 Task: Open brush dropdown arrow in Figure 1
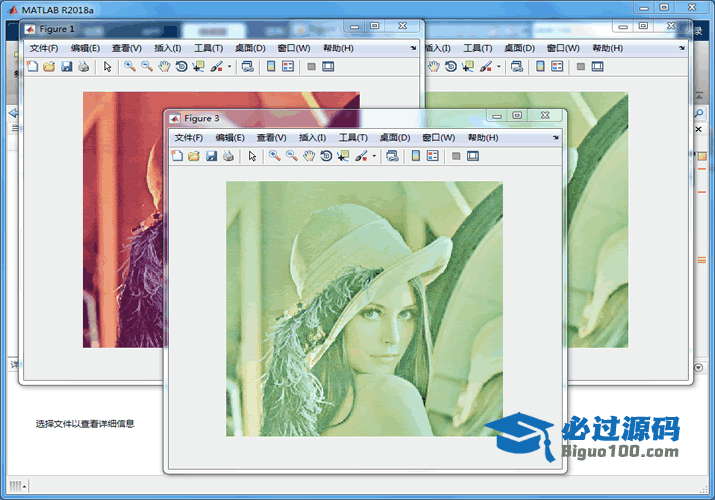[x=229, y=67]
